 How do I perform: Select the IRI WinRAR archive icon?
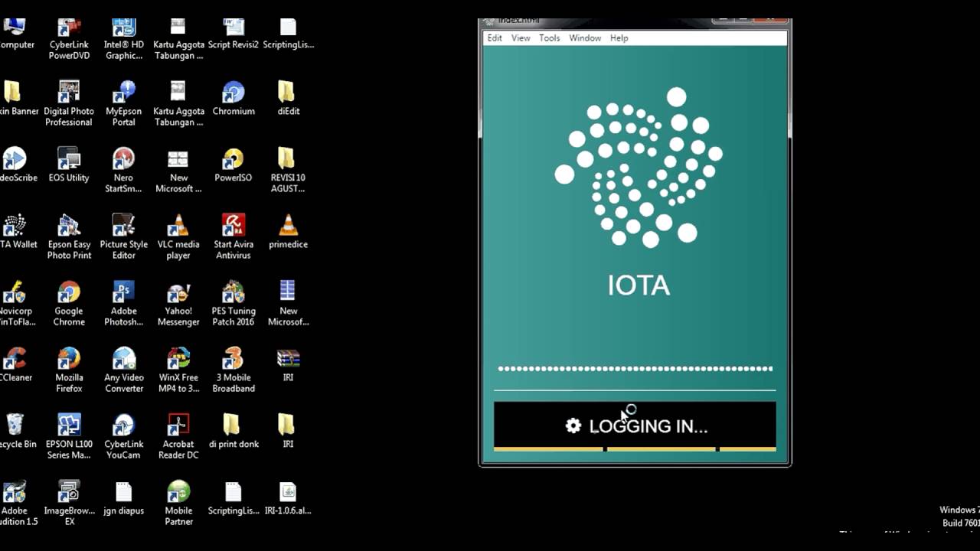pyautogui.click(x=288, y=365)
